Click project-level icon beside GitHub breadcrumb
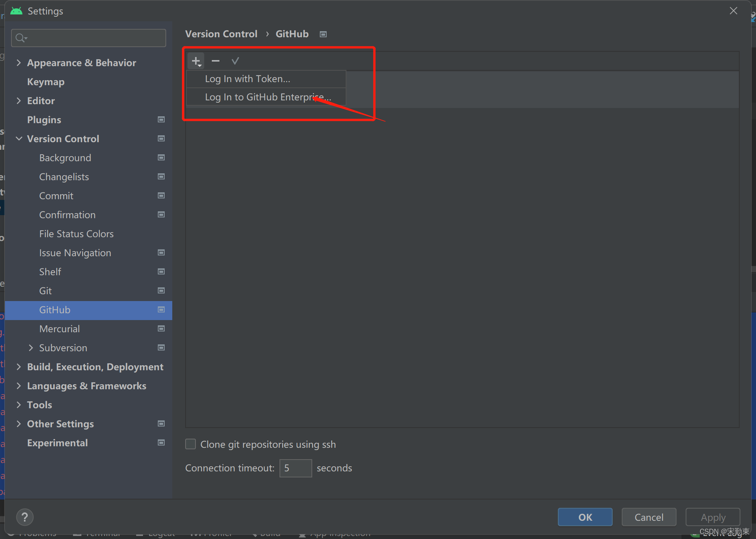Image resolution: width=756 pixels, height=539 pixels. pos(323,34)
